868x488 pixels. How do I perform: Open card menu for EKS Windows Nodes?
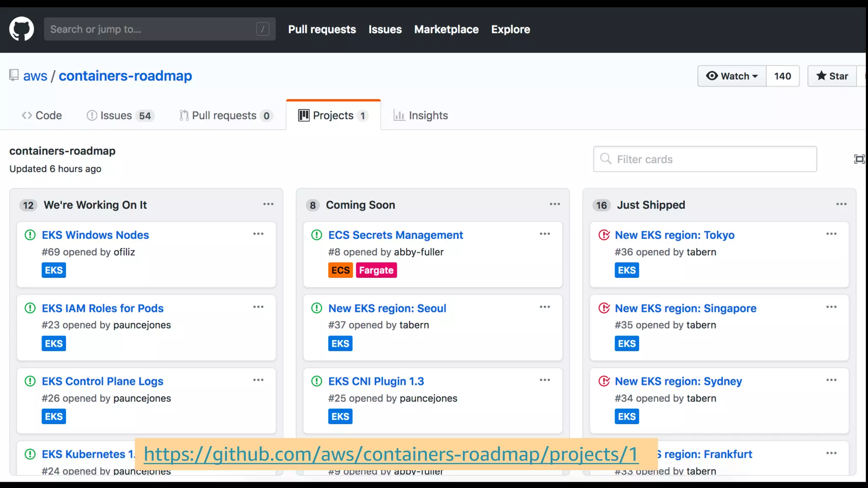[x=258, y=234]
